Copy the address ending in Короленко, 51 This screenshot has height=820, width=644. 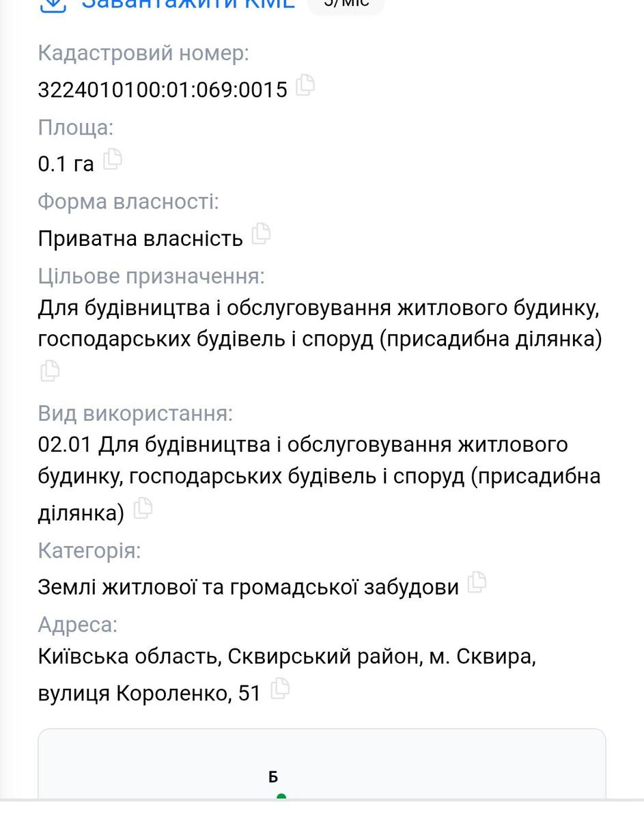coord(279,689)
